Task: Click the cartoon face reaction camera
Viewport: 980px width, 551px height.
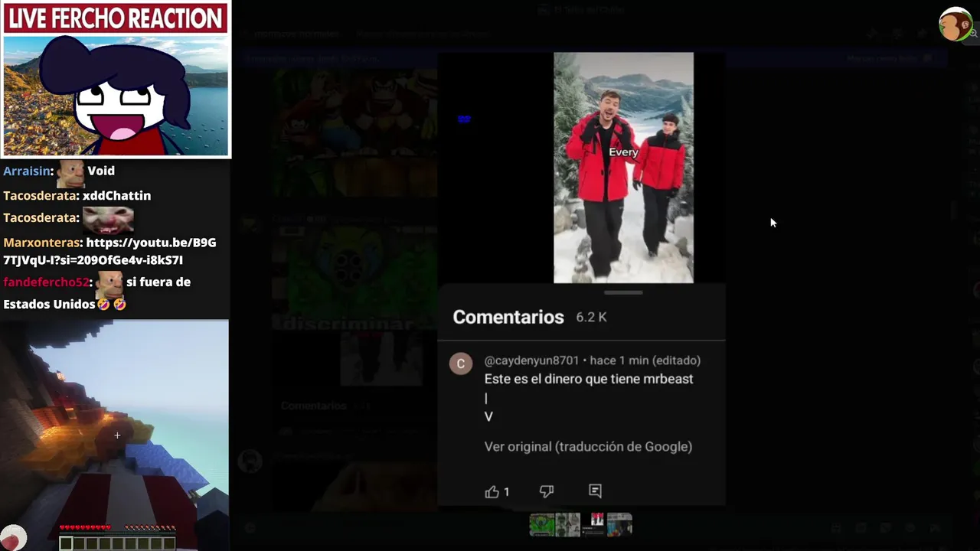Action: [116, 96]
